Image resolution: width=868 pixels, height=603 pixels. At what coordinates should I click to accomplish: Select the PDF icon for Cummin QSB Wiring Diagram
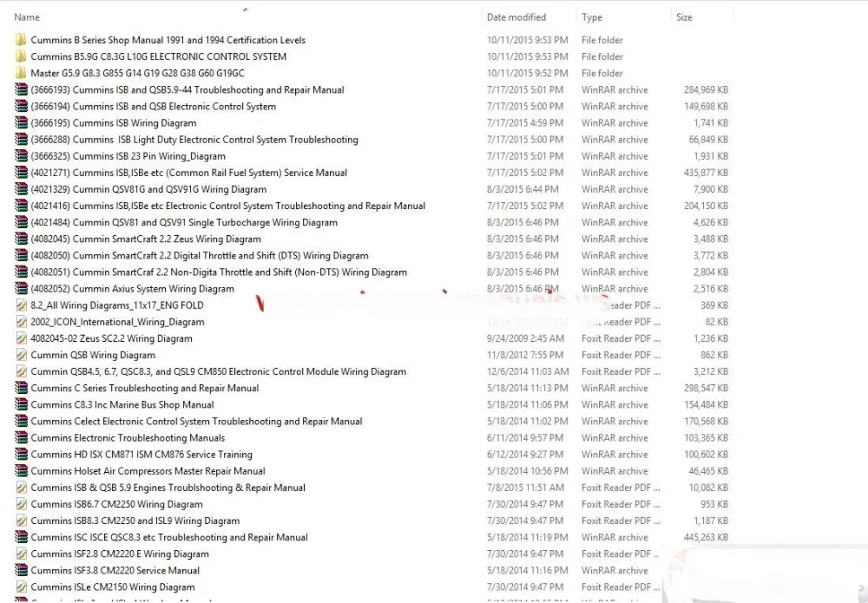click(x=21, y=355)
